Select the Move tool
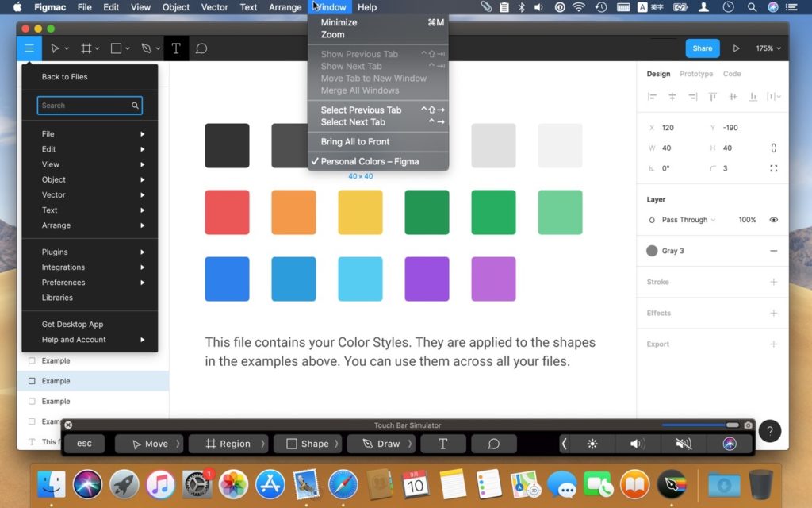 click(x=56, y=48)
